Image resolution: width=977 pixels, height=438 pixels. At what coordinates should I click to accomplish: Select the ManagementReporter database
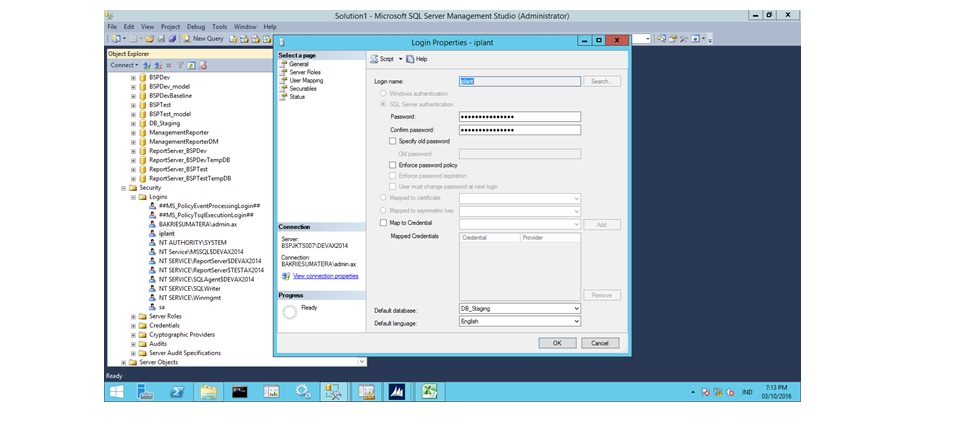(x=179, y=133)
